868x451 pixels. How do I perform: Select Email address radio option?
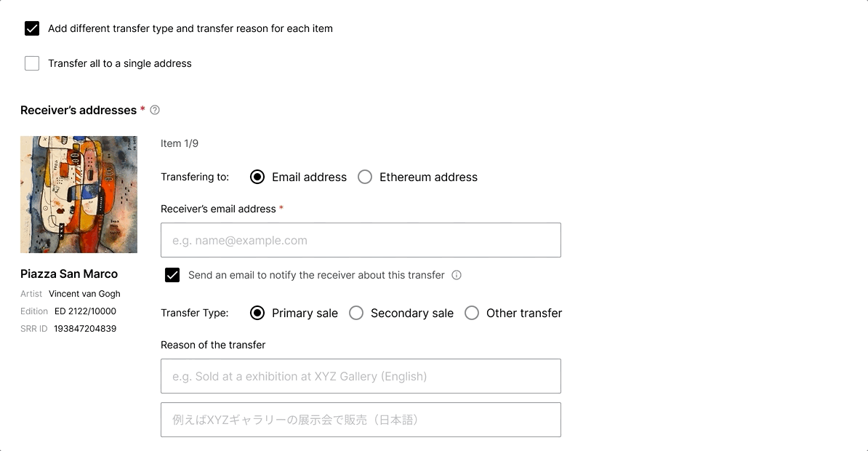[x=257, y=177]
